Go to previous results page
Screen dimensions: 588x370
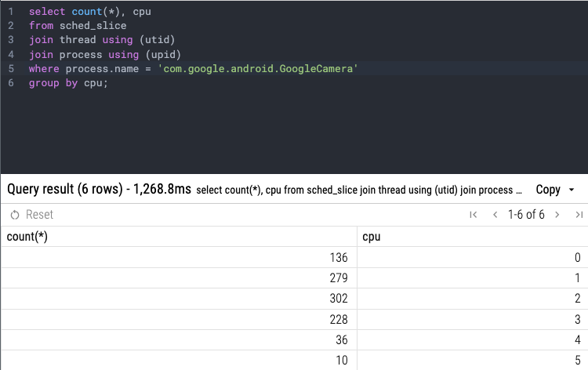click(x=495, y=215)
